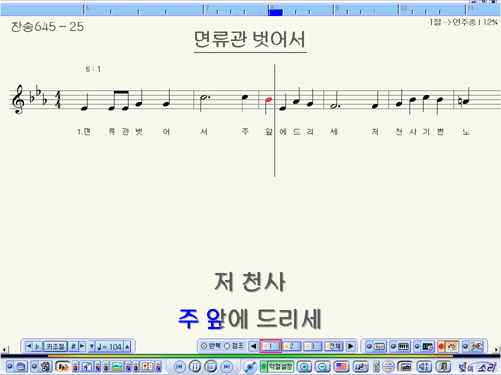Screen dimensions: 501x375
Task: Open the 악절설정 phrase settings button
Action: tap(277, 367)
